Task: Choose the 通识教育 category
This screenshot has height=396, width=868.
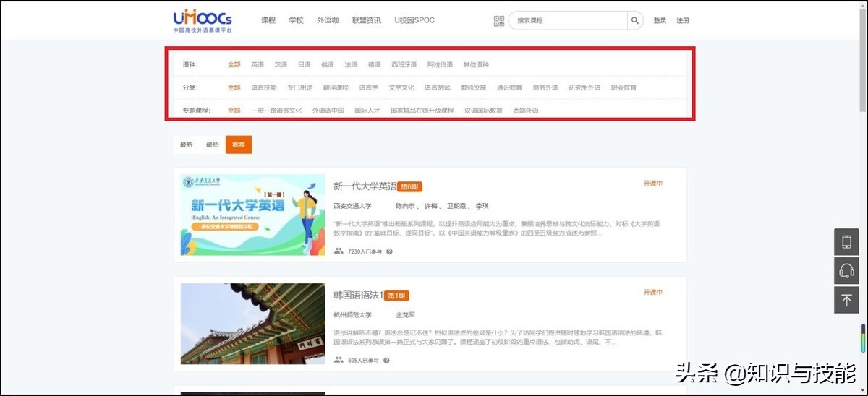Action: [509, 88]
